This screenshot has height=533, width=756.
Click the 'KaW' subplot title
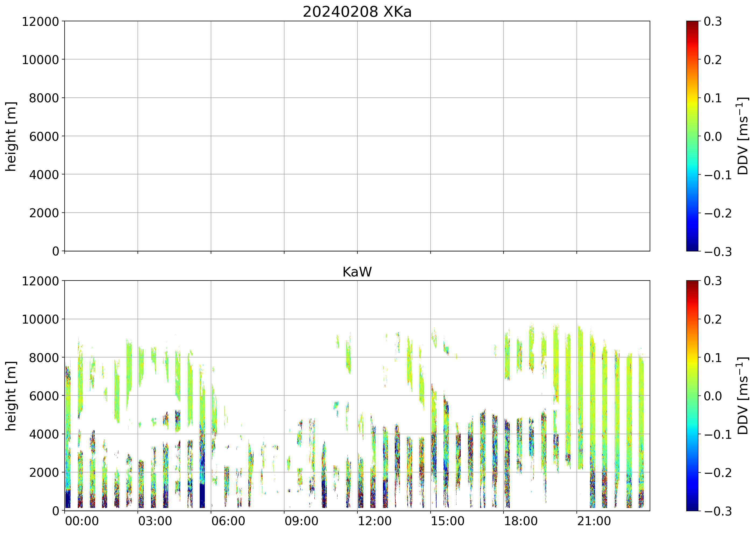tap(357, 272)
